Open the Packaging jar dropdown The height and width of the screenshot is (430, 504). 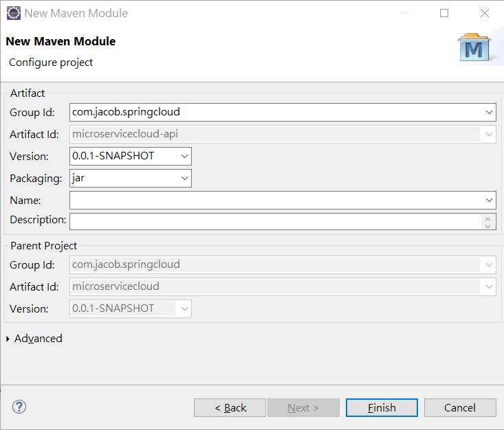(184, 178)
